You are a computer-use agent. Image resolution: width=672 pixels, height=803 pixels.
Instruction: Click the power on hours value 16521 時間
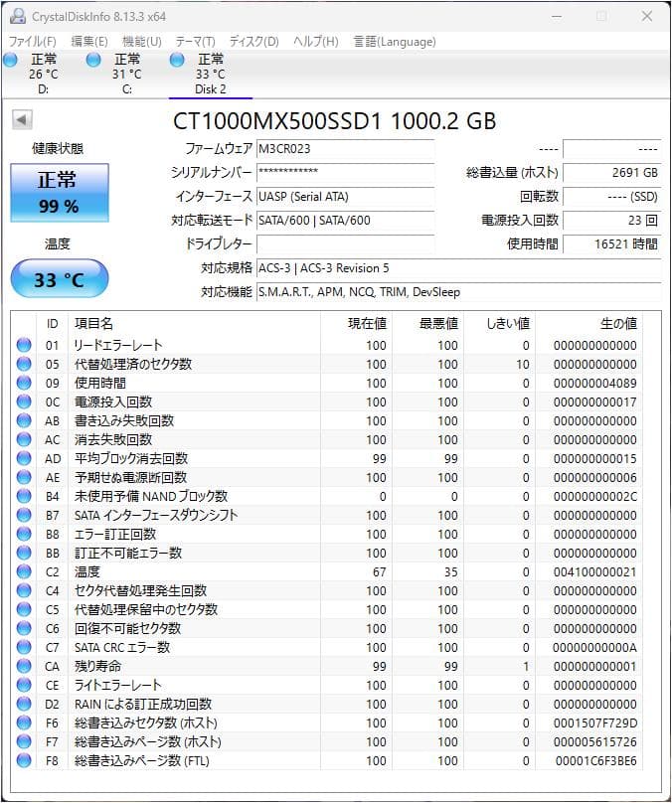click(x=611, y=244)
